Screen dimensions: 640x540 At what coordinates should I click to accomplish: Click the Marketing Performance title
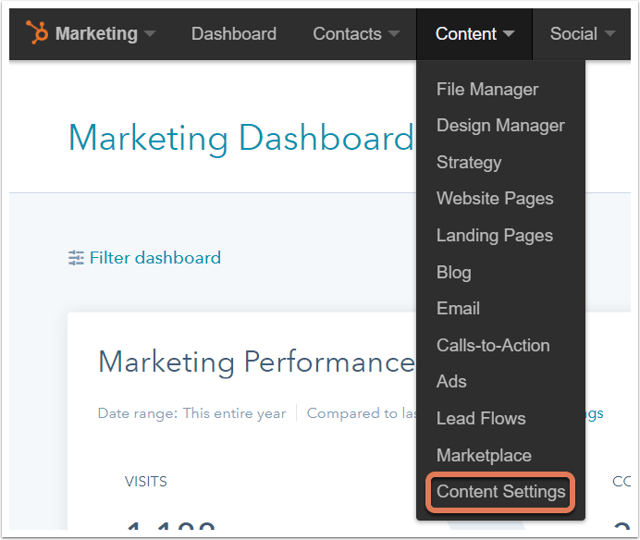257,362
